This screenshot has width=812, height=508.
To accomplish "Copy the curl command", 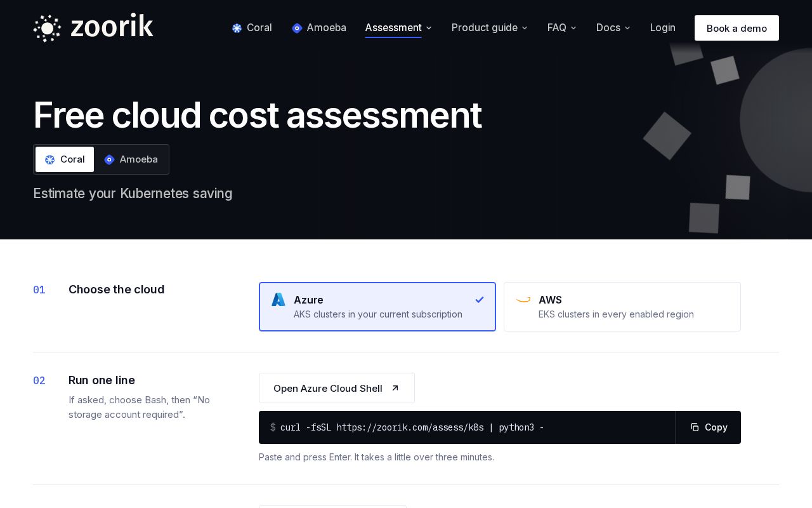I will (x=708, y=427).
